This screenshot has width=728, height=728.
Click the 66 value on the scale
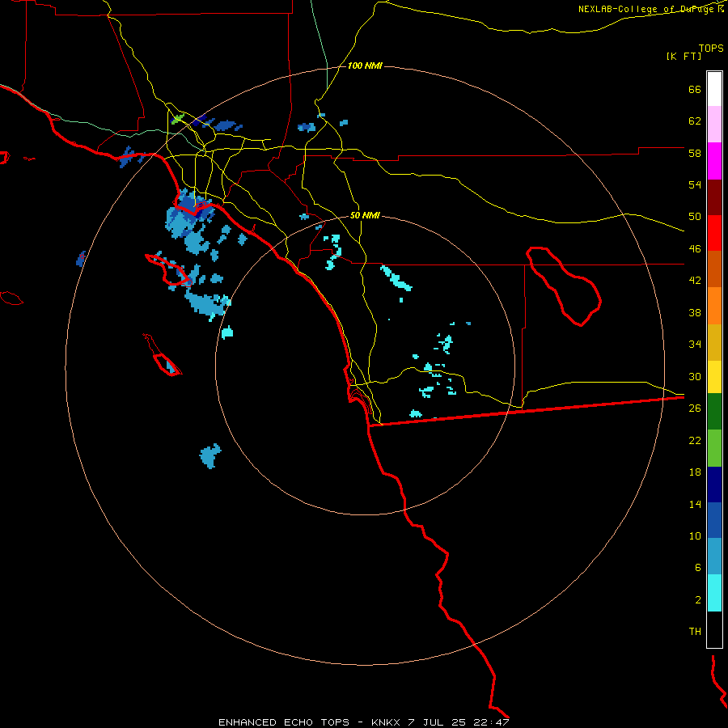click(x=695, y=89)
